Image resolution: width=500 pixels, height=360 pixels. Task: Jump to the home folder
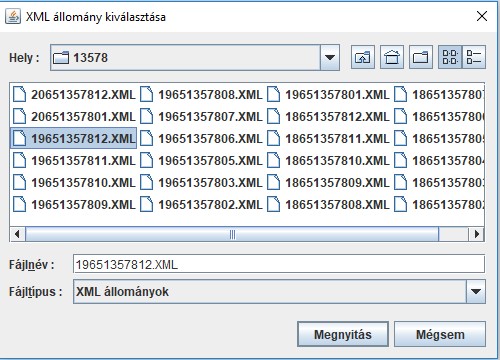point(392,57)
